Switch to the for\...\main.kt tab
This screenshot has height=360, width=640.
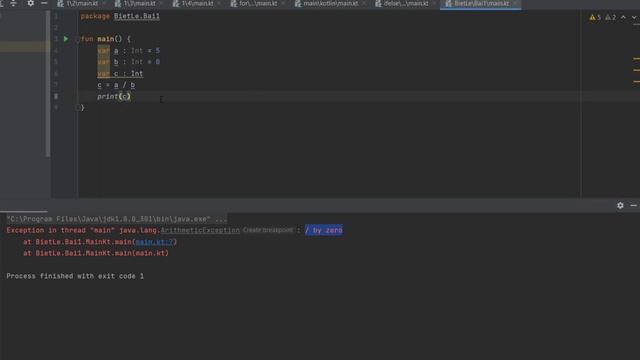[x=258, y=4]
